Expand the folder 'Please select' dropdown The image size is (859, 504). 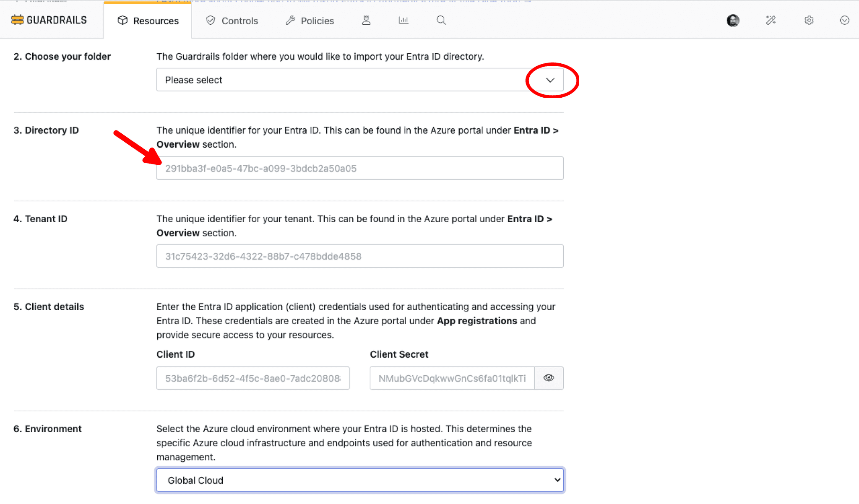tap(359, 80)
